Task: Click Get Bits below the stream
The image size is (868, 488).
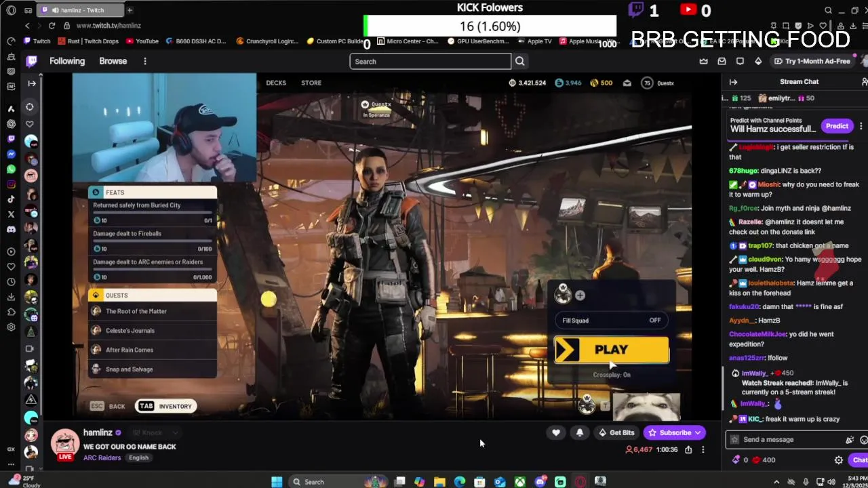Action: tap(616, 432)
